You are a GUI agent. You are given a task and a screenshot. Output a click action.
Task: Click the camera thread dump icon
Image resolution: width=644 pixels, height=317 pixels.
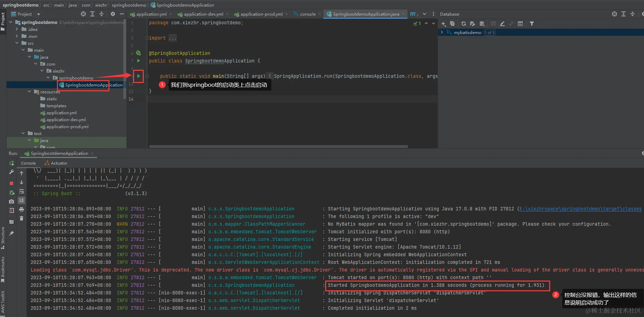(11, 201)
